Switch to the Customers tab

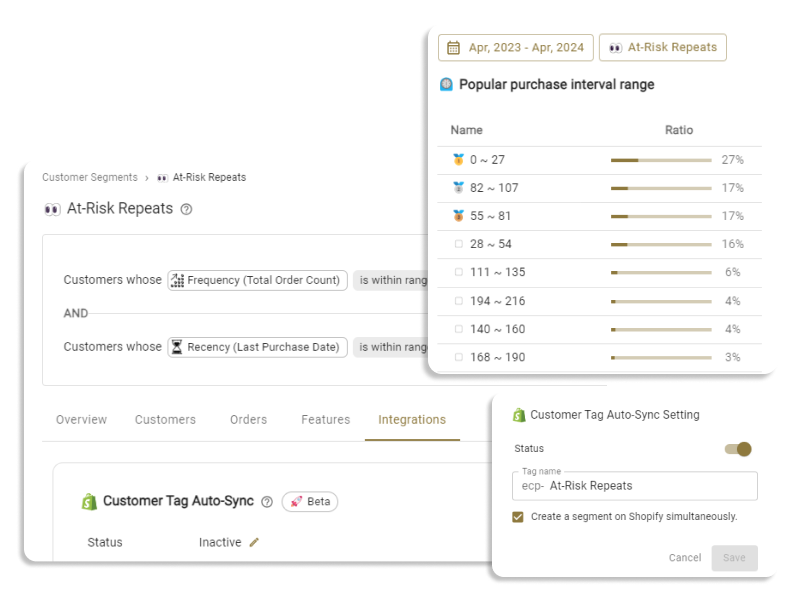click(165, 419)
